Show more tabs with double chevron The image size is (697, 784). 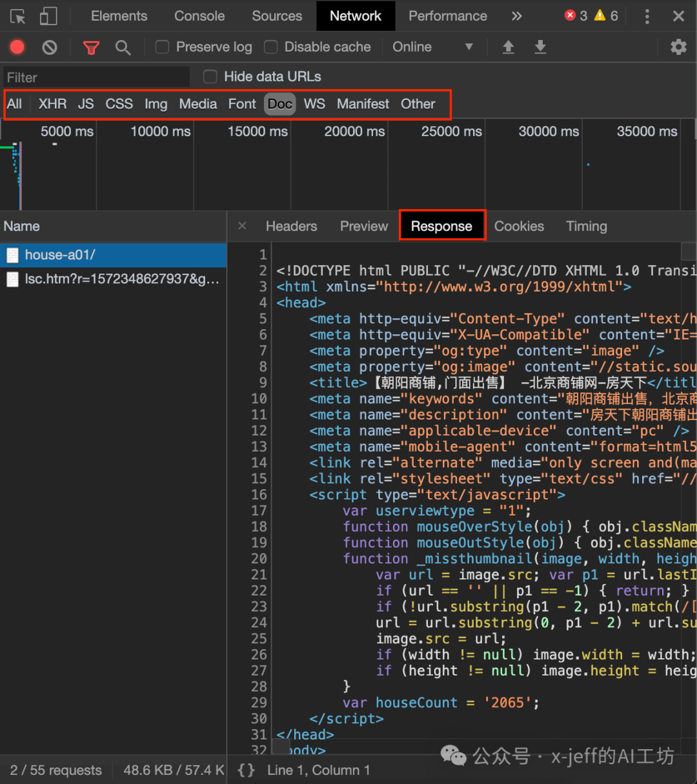(x=516, y=16)
